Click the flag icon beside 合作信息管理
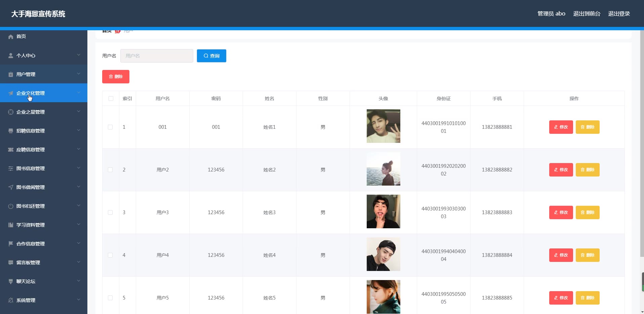The width and height of the screenshot is (644, 314). (x=11, y=244)
